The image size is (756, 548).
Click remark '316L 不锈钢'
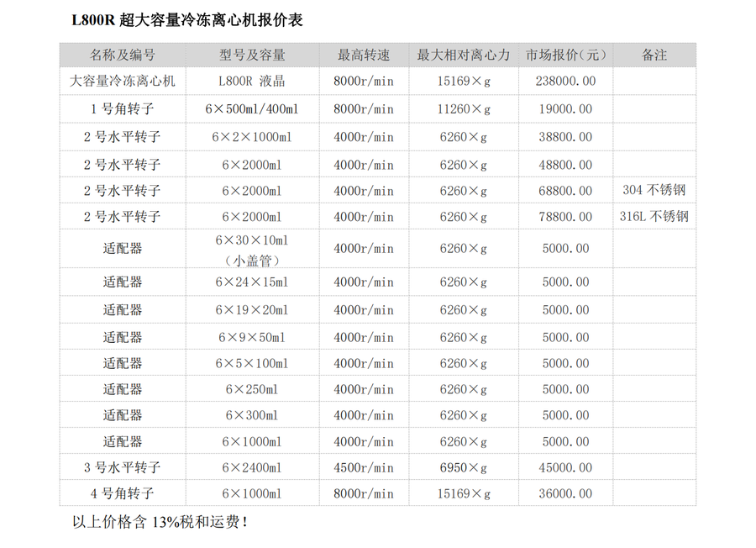pyautogui.click(x=654, y=216)
